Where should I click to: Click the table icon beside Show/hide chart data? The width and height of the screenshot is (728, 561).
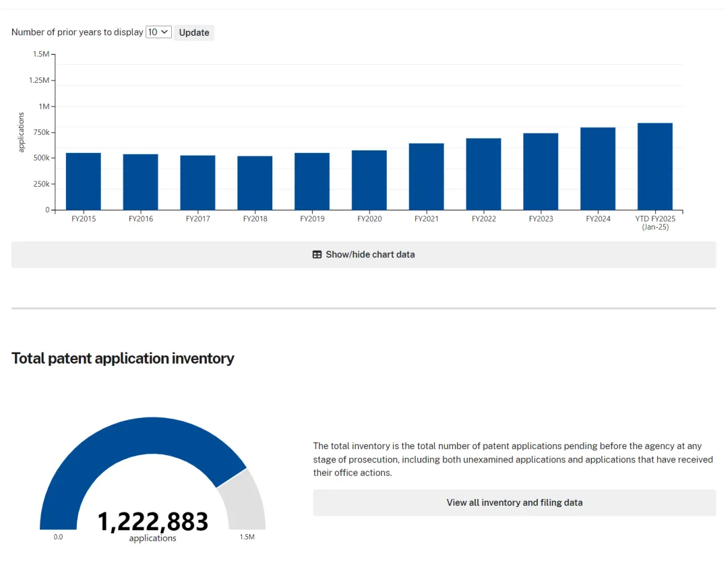[x=317, y=254]
